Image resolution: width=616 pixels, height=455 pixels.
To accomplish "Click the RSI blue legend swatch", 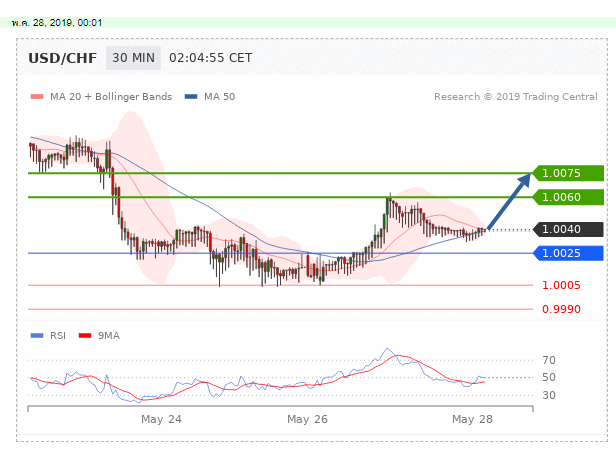I will 37,336.
